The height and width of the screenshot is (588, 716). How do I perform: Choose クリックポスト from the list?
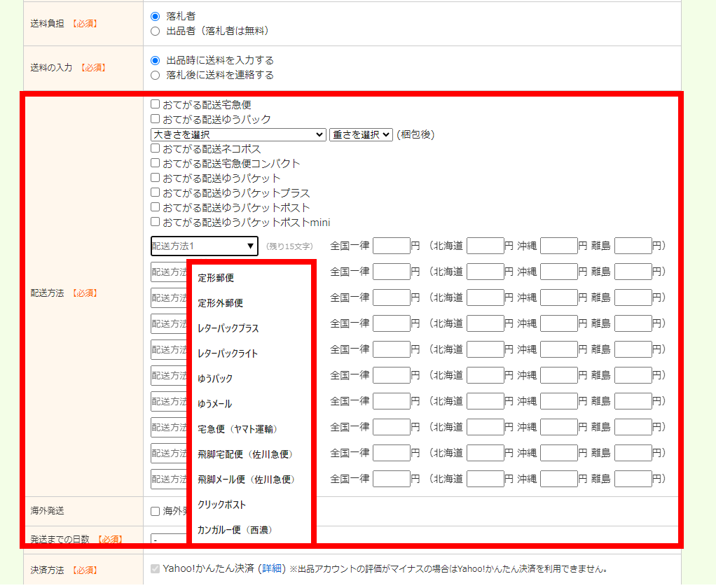tap(221, 505)
